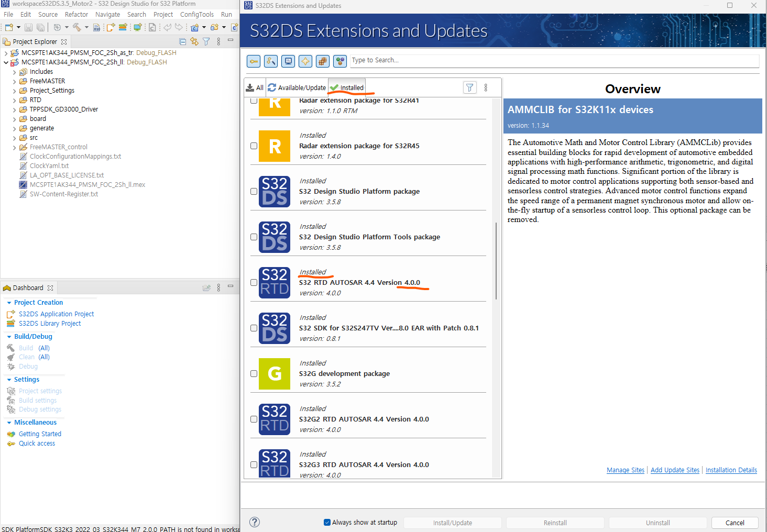The height and width of the screenshot is (532, 767).
Task: Check S32 Design Studio Platform package checkbox
Action: [x=254, y=192]
